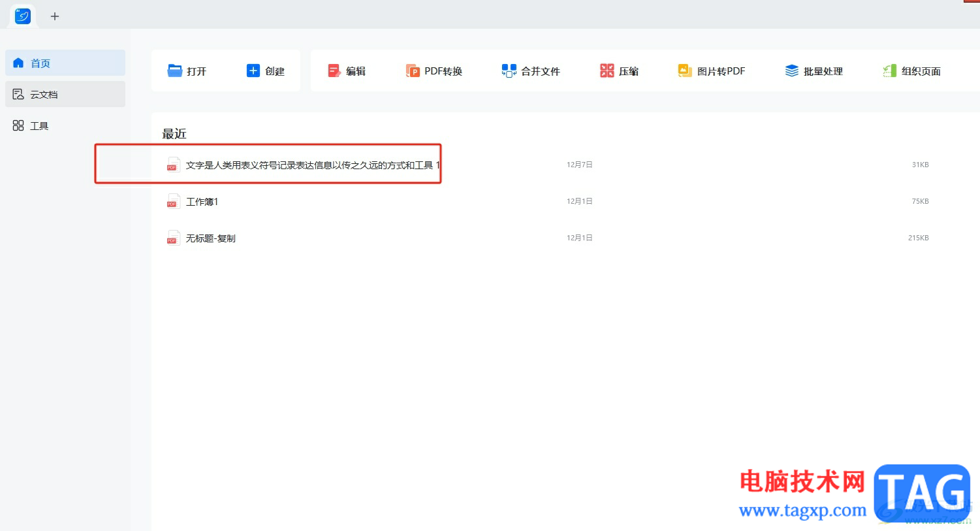Select the red Compress icon
The width and height of the screenshot is (980, 531).
pyautogui.click(x=607, y=71)
